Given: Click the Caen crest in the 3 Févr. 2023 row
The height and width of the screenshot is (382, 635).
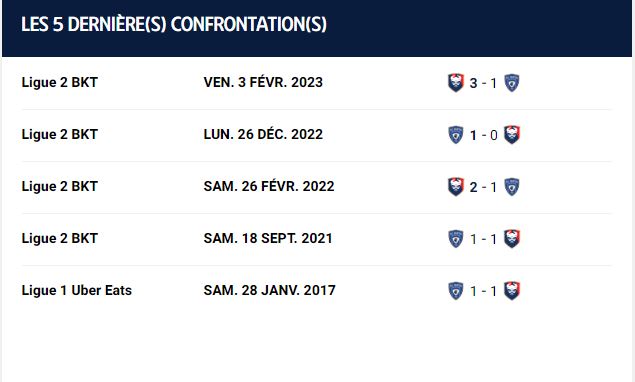Looking at the screenshot, I should 456,83.
